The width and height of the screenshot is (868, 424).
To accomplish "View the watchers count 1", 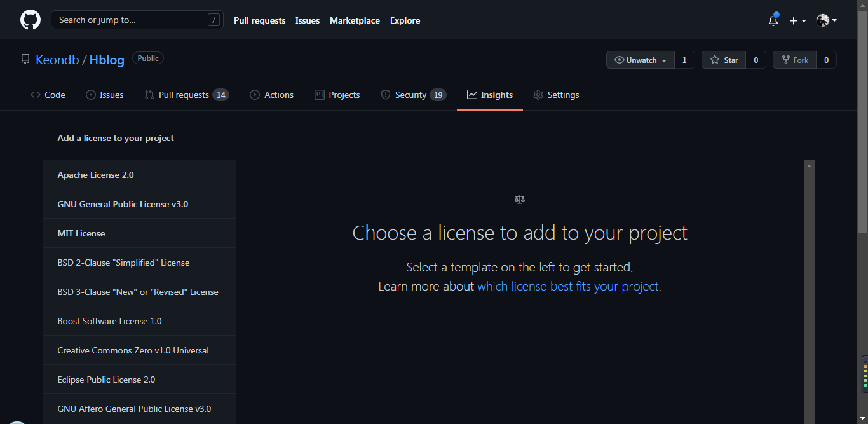I will coord(684,60).
